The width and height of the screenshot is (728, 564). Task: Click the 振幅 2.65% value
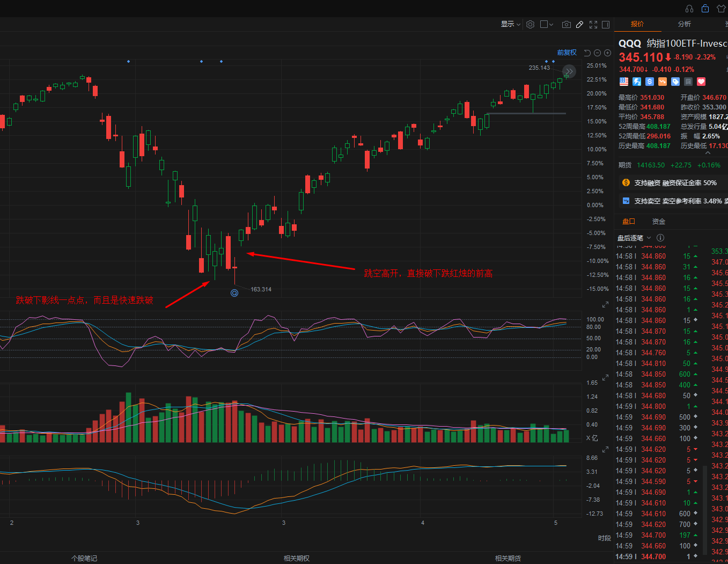pyautogui.click(x=711, y=136)
